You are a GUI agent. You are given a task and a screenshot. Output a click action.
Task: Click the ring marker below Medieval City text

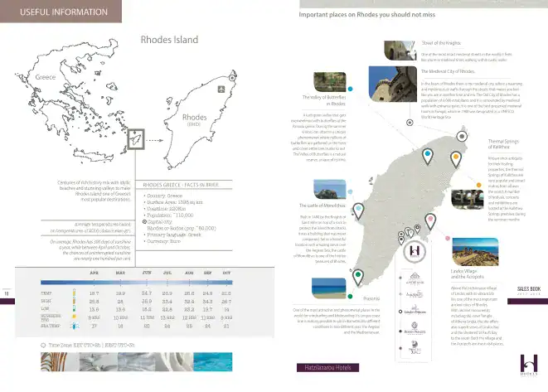(410, 123)
